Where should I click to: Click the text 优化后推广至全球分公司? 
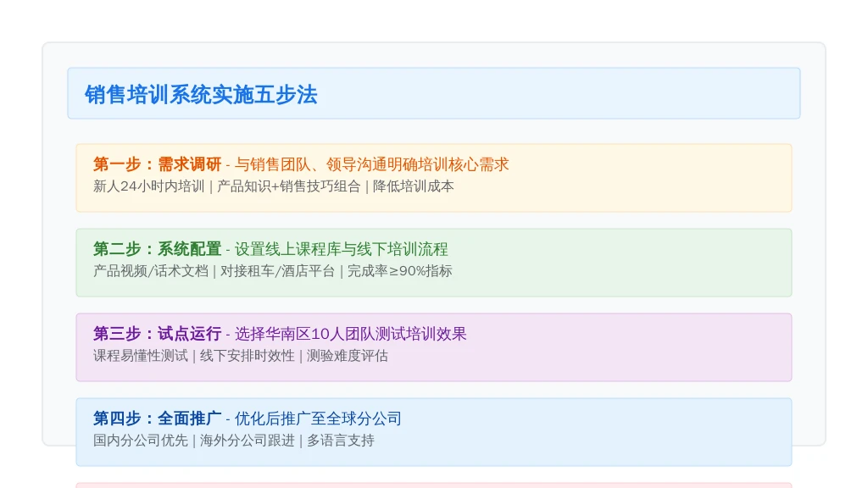(x=318, y=419)
